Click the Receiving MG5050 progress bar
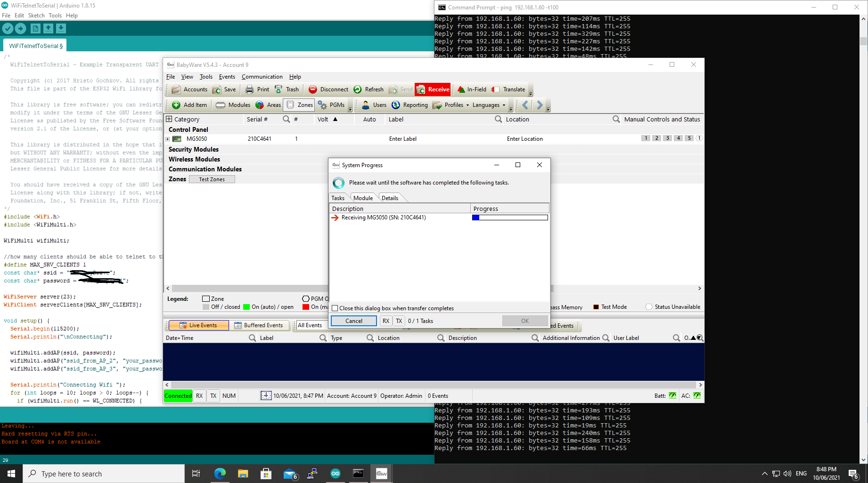 (509, 217)
